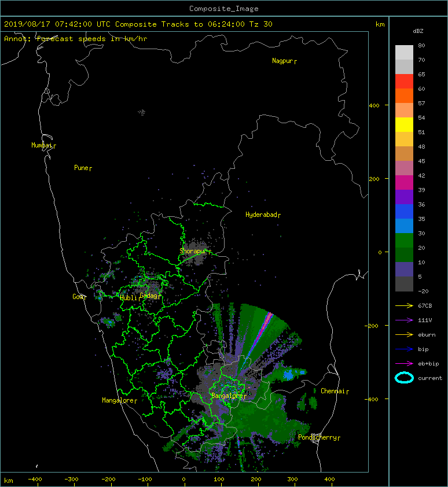Pick the light blue band below 35 dBZ
This screenshot has width=448, height=487.
click(404, 226)
